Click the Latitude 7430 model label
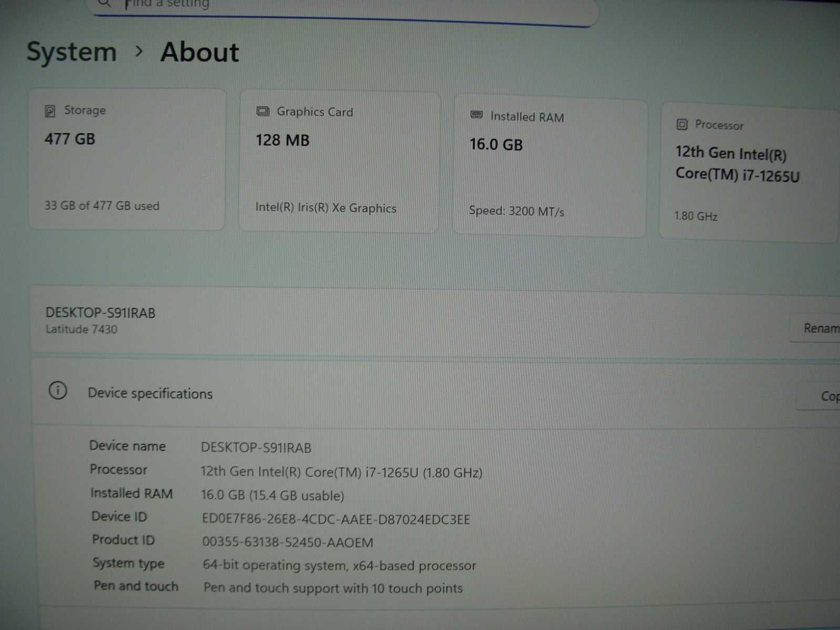Viewport: 840px width, 630px height. [81, 330]
